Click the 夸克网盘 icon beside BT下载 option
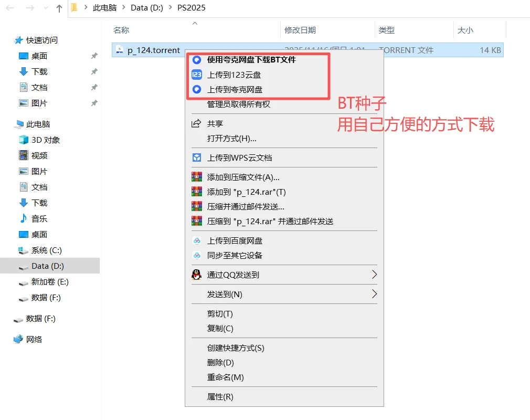 (196, 60)
